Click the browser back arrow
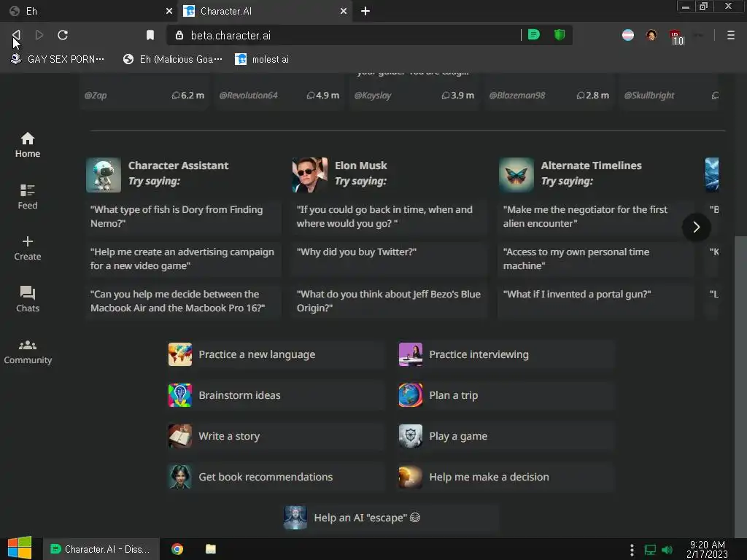The height and width of the screenshot is (560, 747). click(16, 35)
